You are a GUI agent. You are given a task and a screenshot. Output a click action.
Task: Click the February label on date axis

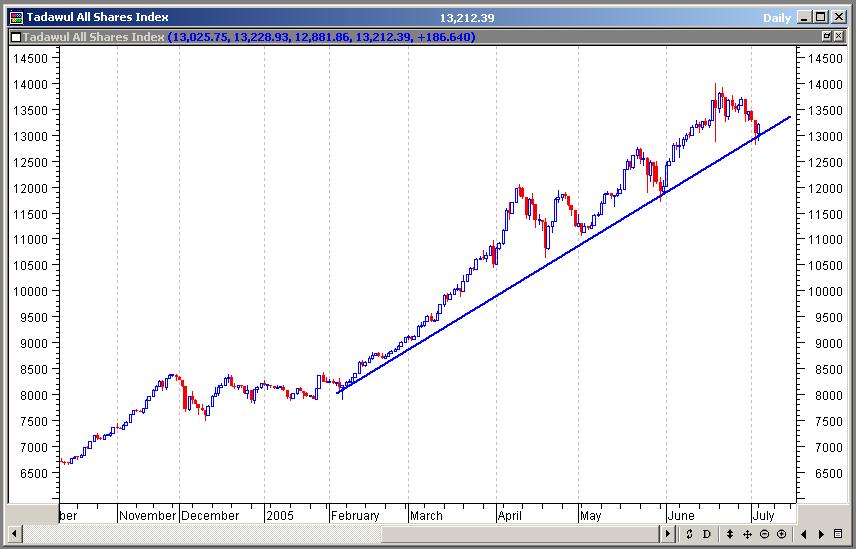click(355, 516)
